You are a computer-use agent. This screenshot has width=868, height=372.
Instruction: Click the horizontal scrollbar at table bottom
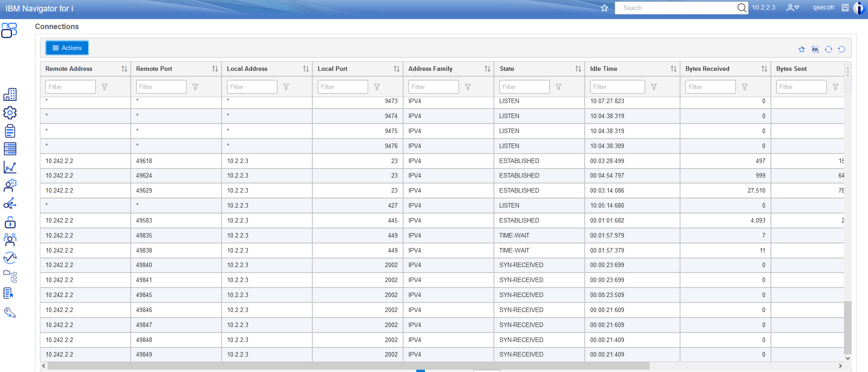coord(348,366)
